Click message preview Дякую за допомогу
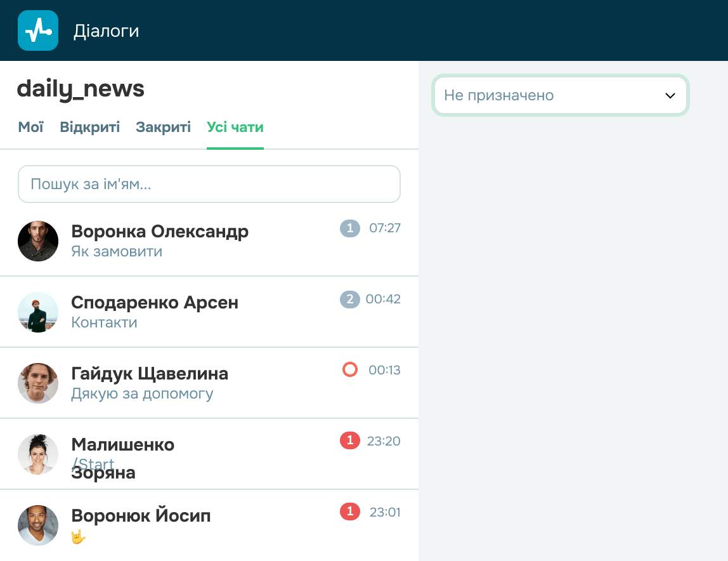The image size is (728, 561). point(142,393)
